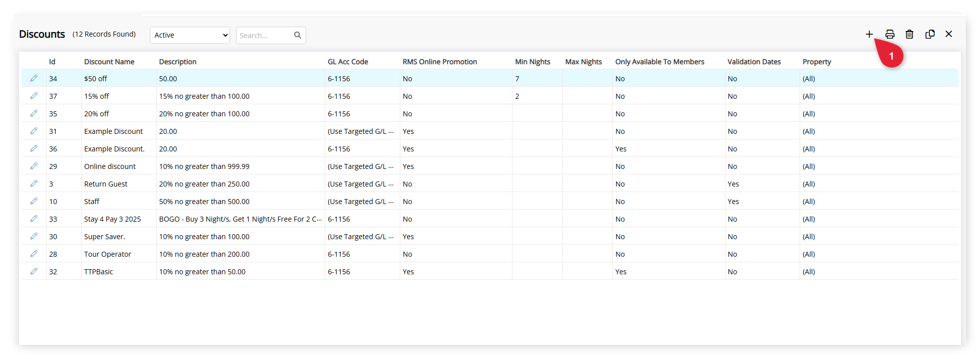The width and height of the screenshot is (980, 359).
Task: Click pencil icon for discount Id 31
Action: 34,131
